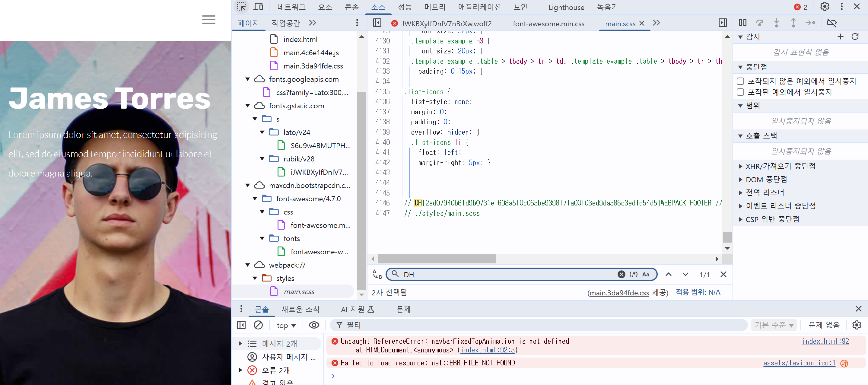
Task: Click the refresh watch expressions icon
Action: click(855, 37)
